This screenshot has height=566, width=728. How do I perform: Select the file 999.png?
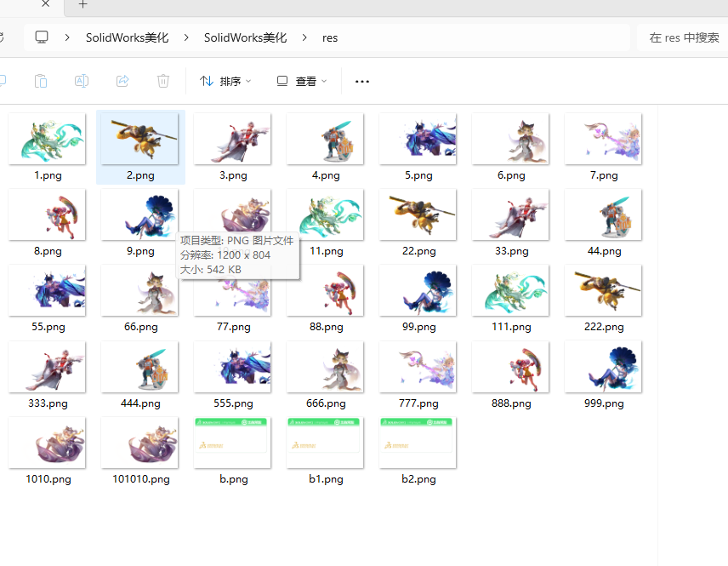(603, 368)
